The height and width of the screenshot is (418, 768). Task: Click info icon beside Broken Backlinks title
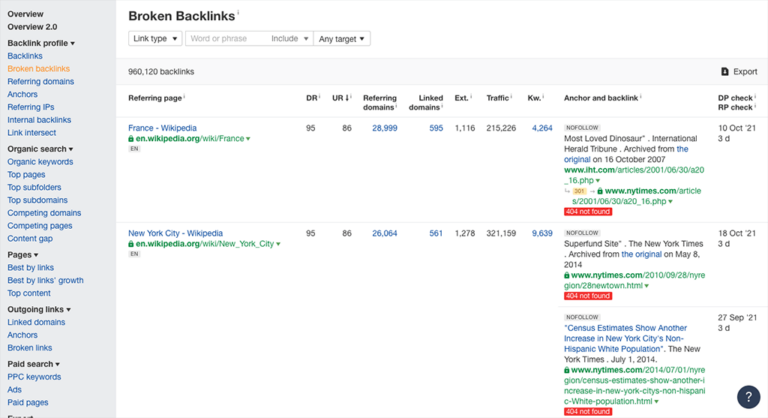[239, 14]
